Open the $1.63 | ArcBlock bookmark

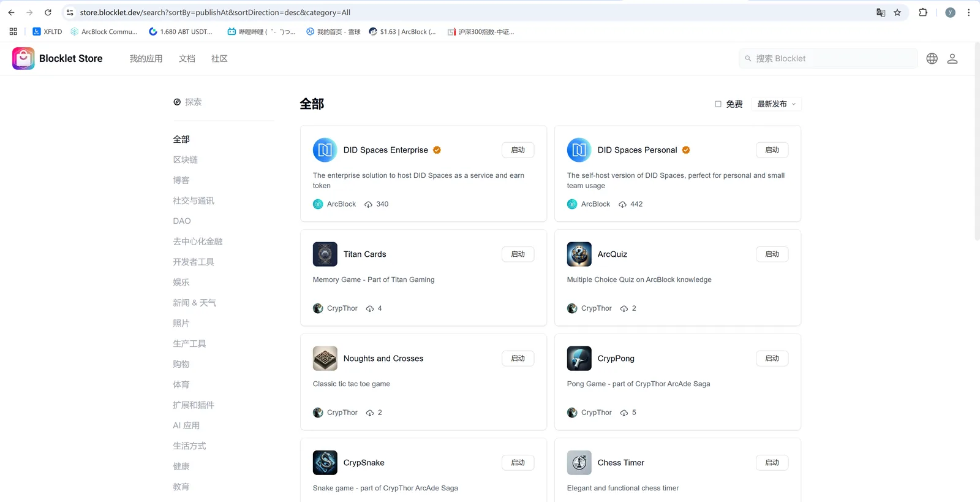coord(402,31)
